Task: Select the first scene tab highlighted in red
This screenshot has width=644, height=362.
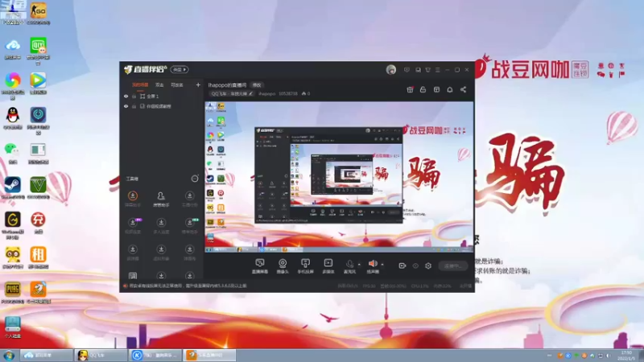Action: [140, 85]
